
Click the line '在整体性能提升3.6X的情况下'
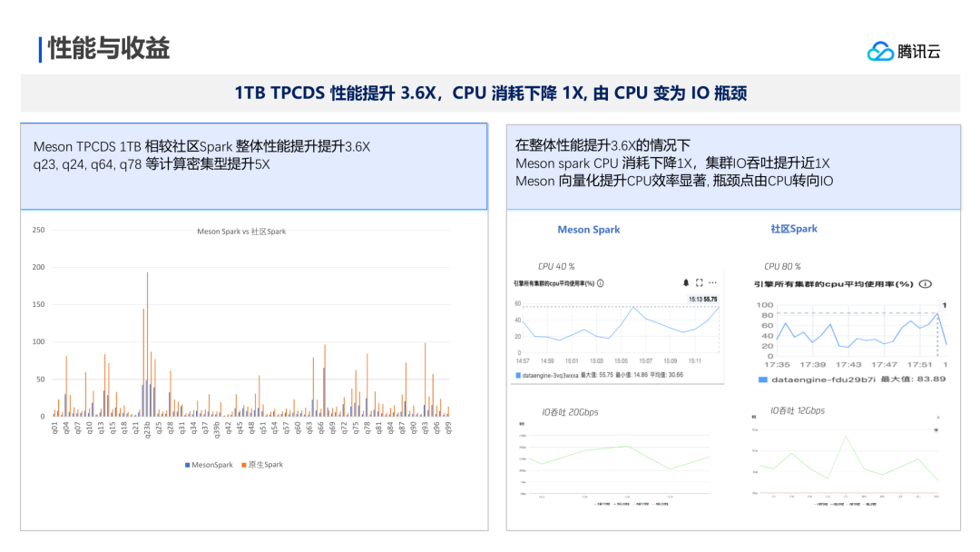pos(603,145)
